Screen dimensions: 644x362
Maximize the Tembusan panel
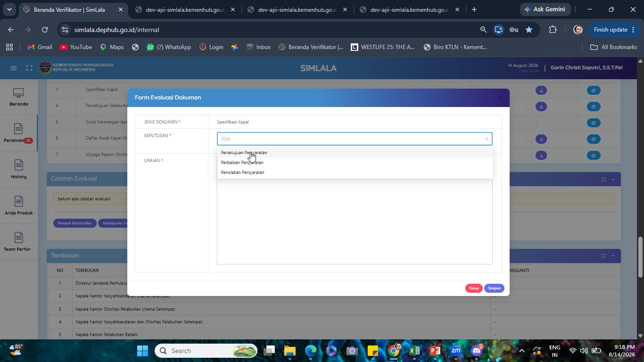pos(603,256)
